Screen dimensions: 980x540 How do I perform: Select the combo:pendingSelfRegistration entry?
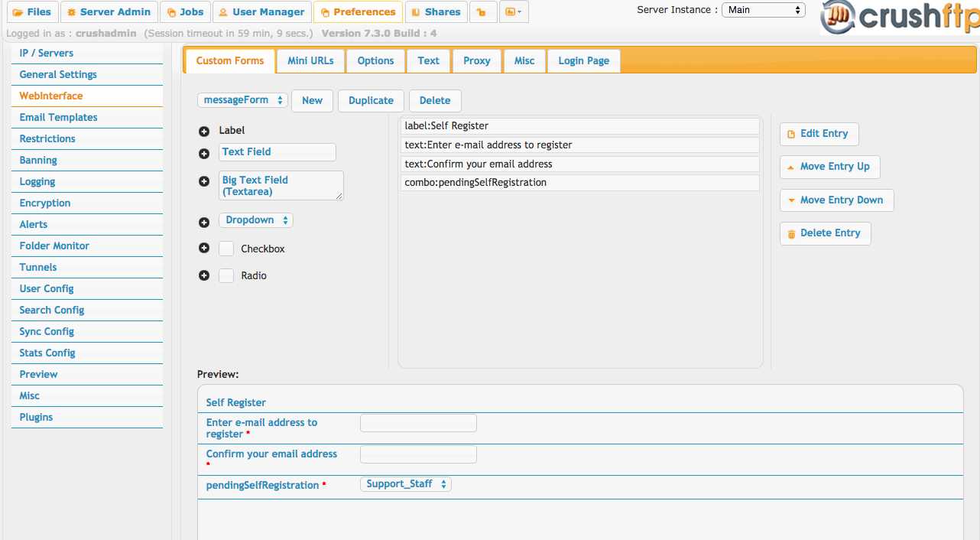pyautogui.click(x=579, y=183)
